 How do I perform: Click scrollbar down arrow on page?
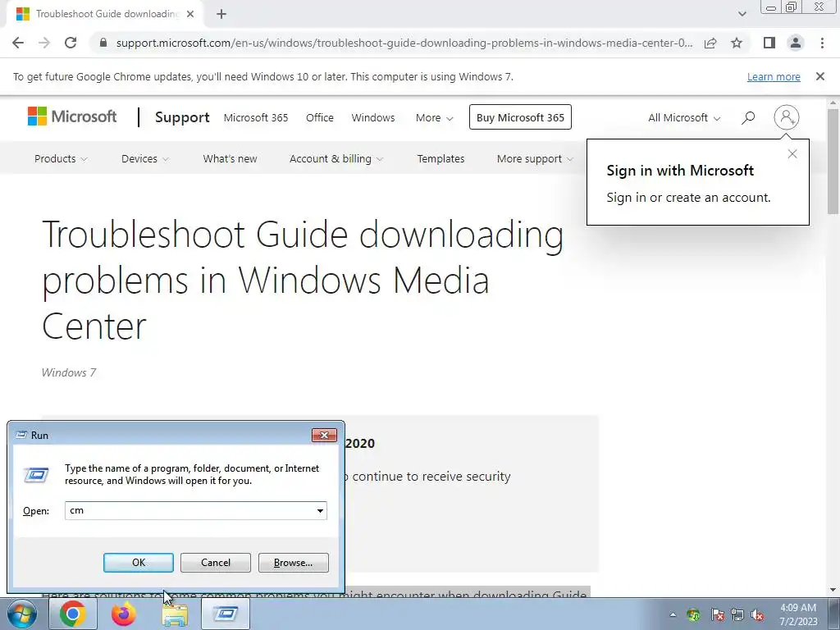tap(833, 590)
